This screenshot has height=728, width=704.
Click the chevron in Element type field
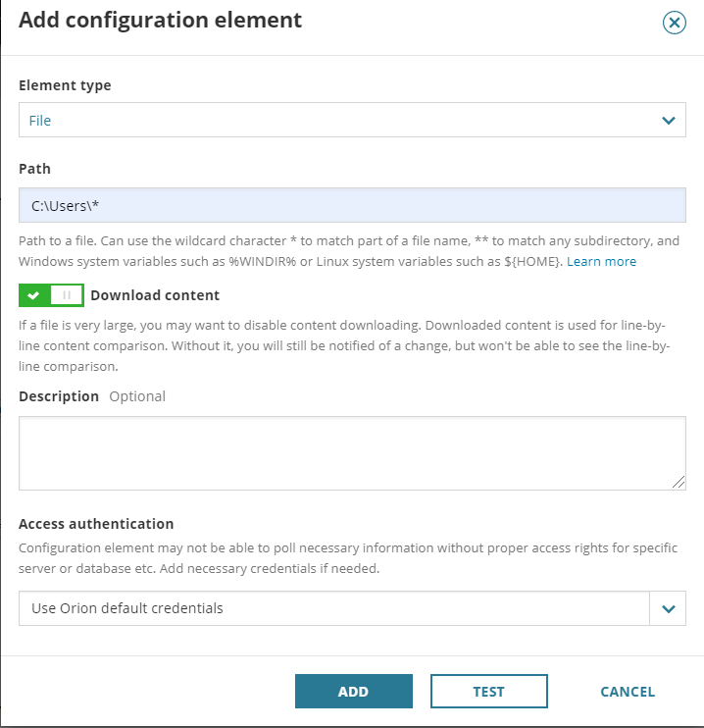668,121
